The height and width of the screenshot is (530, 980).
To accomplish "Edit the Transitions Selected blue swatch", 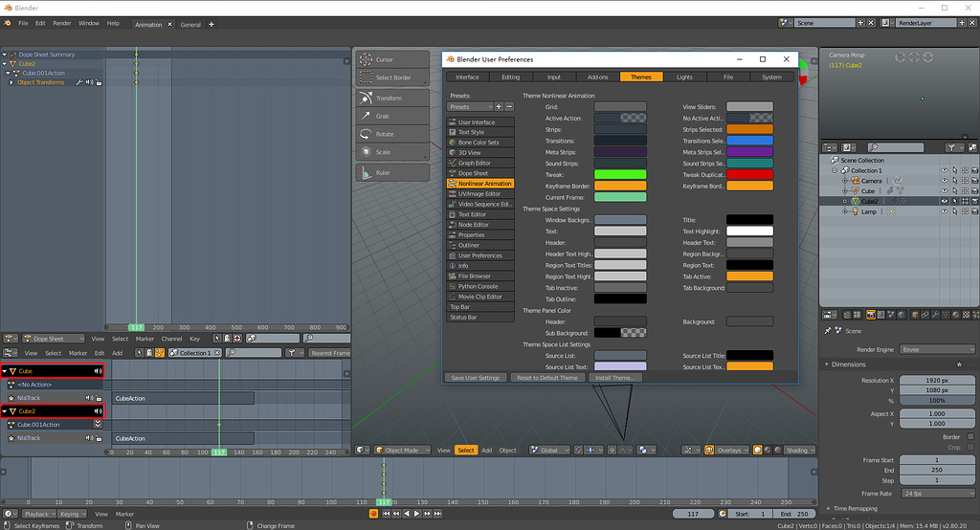I will coord(749,141).
